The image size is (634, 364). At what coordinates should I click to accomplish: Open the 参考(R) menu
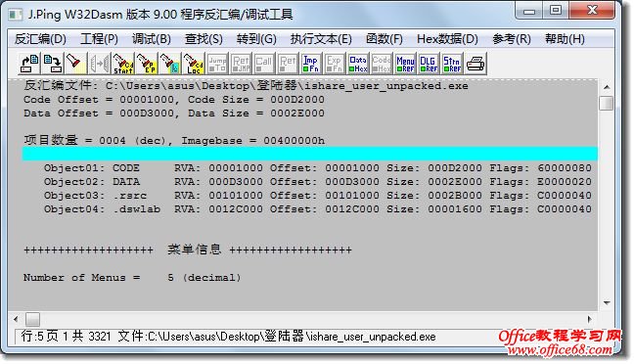511,39
